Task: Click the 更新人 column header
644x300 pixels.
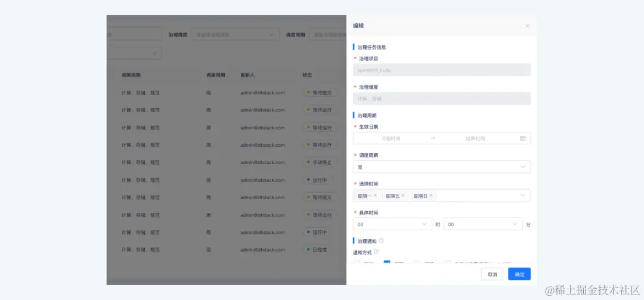Action: [247, 75]
